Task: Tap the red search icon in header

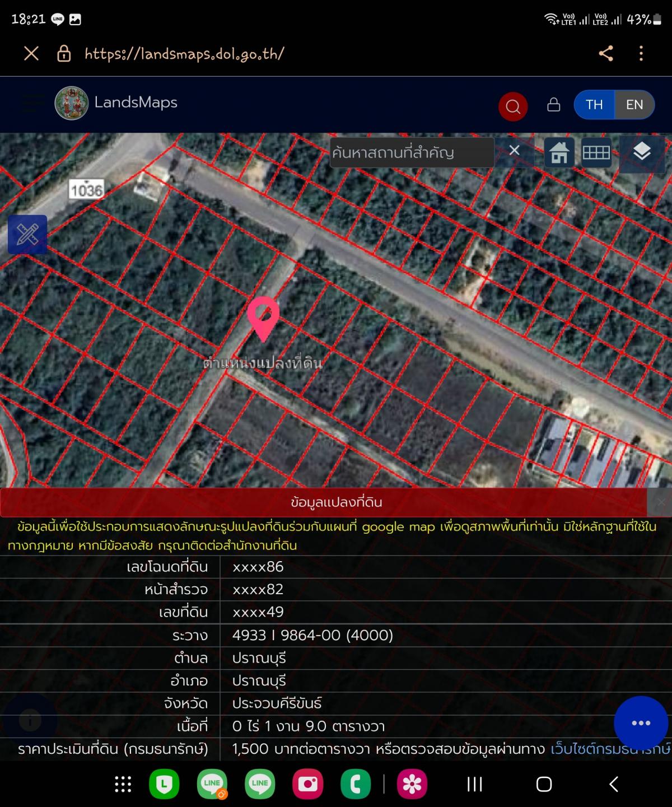Action: tap(512, 106)
